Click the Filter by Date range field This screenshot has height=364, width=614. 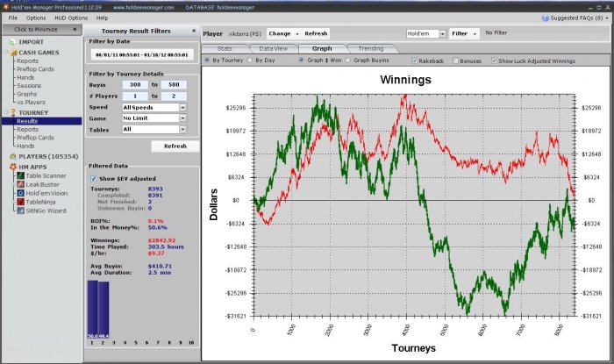pos(142,54)
